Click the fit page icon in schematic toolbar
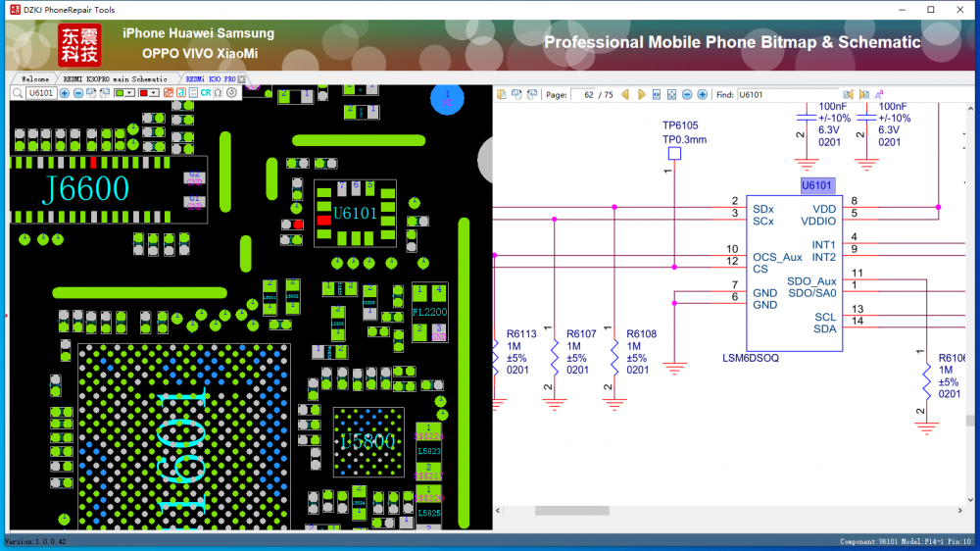The height and width of the screenshot is (551, 980). [672, 94]
